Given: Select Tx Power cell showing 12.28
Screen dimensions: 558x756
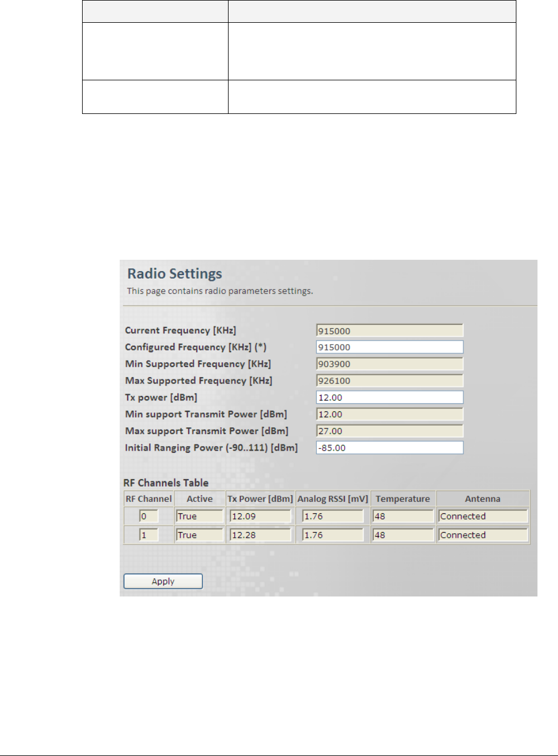Looking at the screenshot, I should point(260,535).
